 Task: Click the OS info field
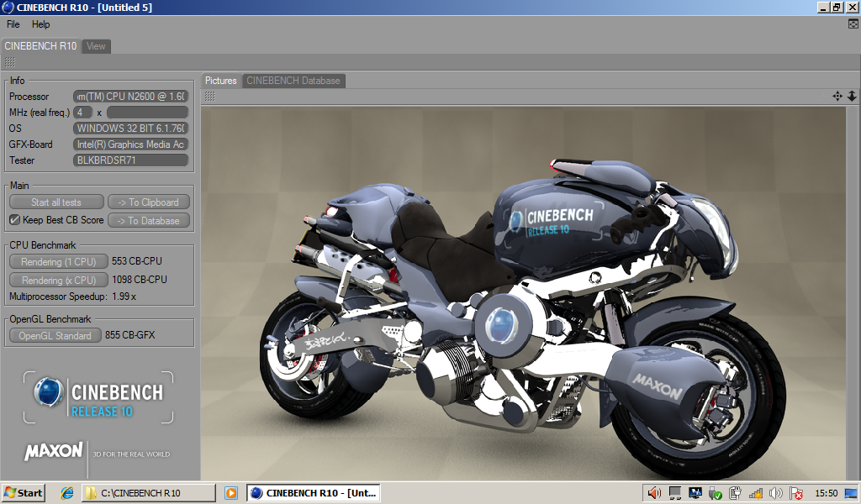tap(130, 129)
